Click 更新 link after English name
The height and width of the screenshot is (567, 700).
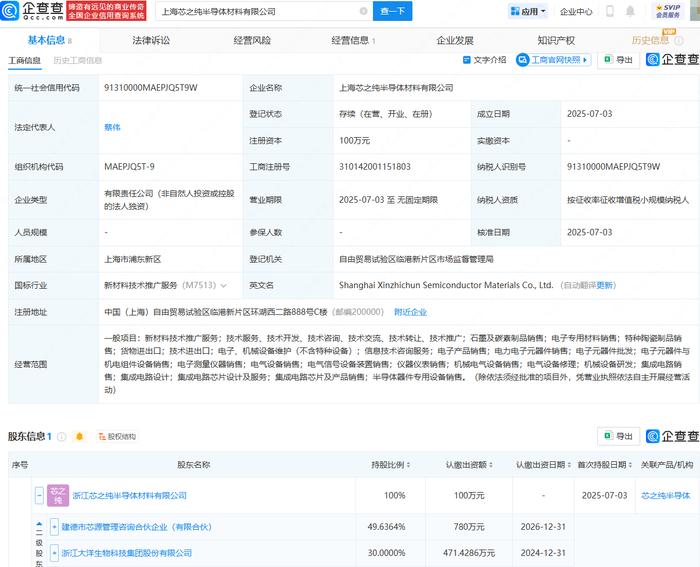click(604, 285)
